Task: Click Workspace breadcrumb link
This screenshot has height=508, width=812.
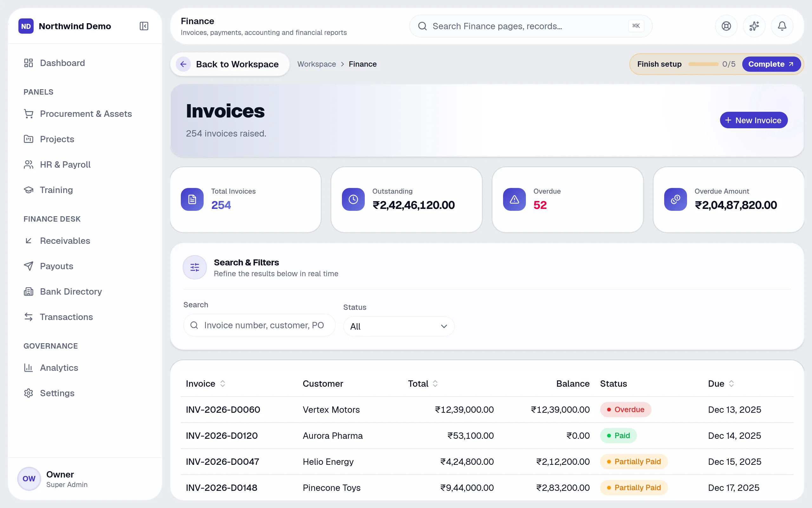Action: click(317, 64)
